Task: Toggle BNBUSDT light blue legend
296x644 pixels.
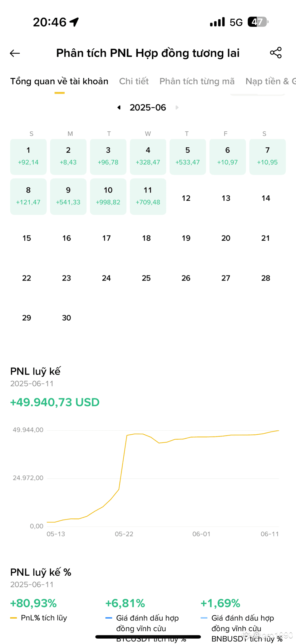Action: [204, 618]
